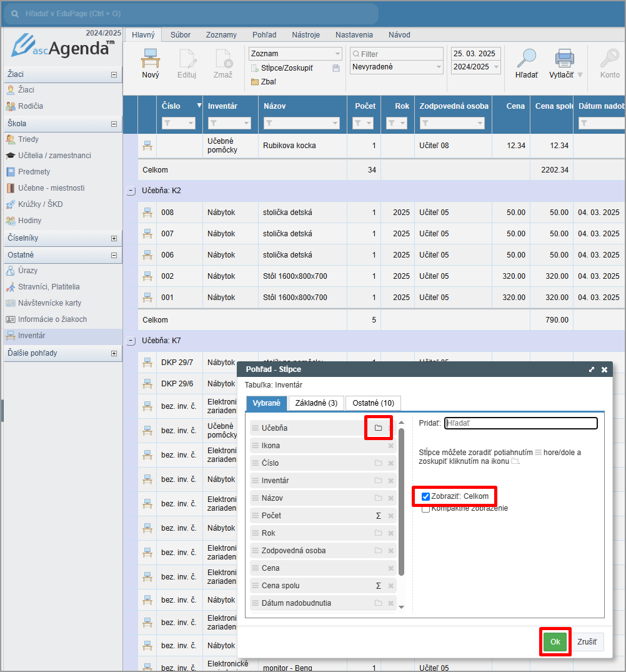This screenshot has height=672, width=626.
Task: Open the Nástroje menu tab
Action: point(306,35)
